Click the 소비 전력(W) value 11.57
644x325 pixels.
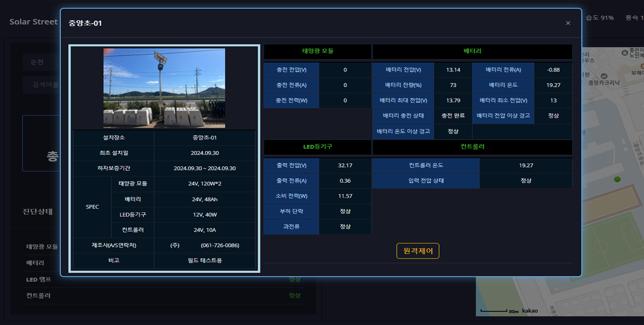tap(345, 196)
